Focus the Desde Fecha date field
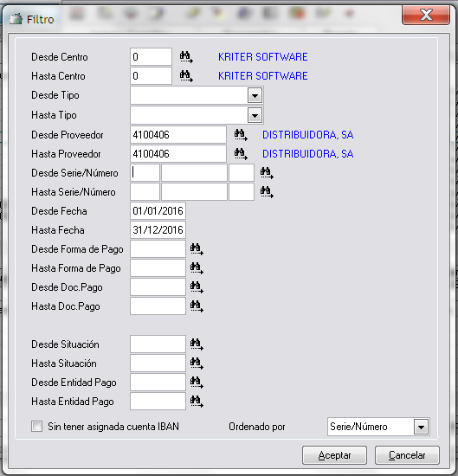This screenshot has height=476, width=458. pyautogui.click(x=158, y=210)
